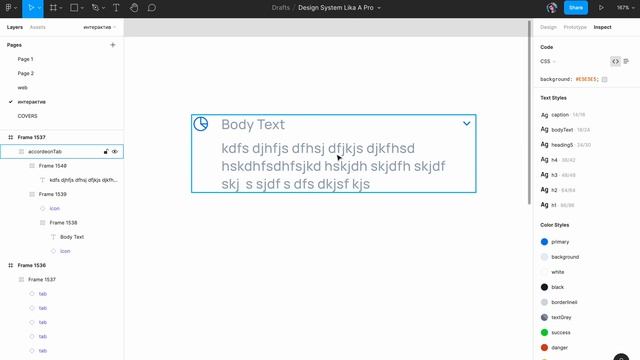The width and height of the screenshot is (640, 360).
Task: Open Pen tool options dropdown arrow
Action: tap(103, 8)
